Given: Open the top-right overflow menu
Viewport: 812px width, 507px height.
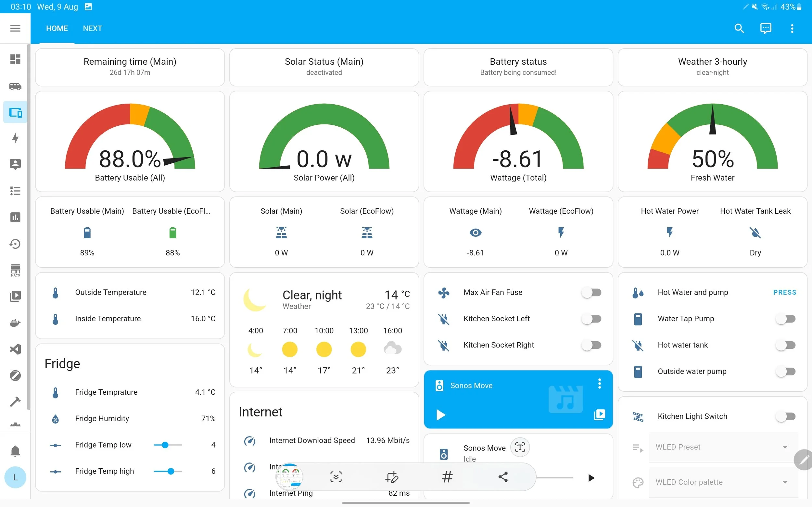Looking at the screenshot, I should point(792,28).
